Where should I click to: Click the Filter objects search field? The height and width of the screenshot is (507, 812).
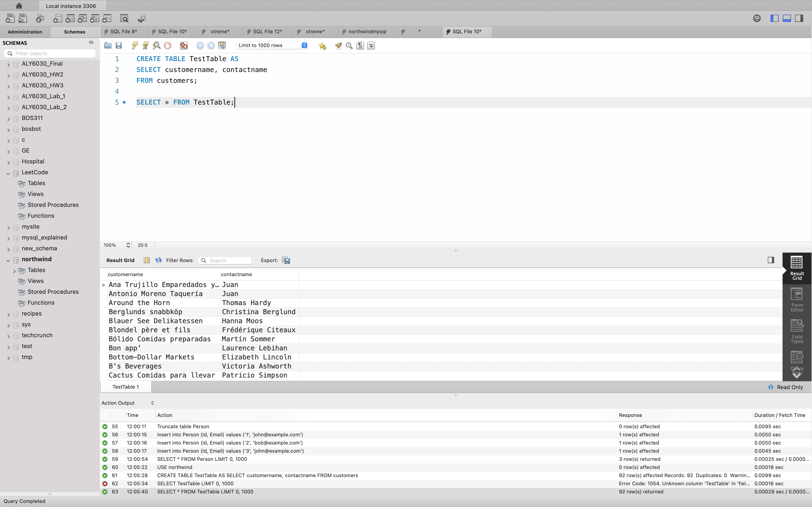click(x=50, y=53)
